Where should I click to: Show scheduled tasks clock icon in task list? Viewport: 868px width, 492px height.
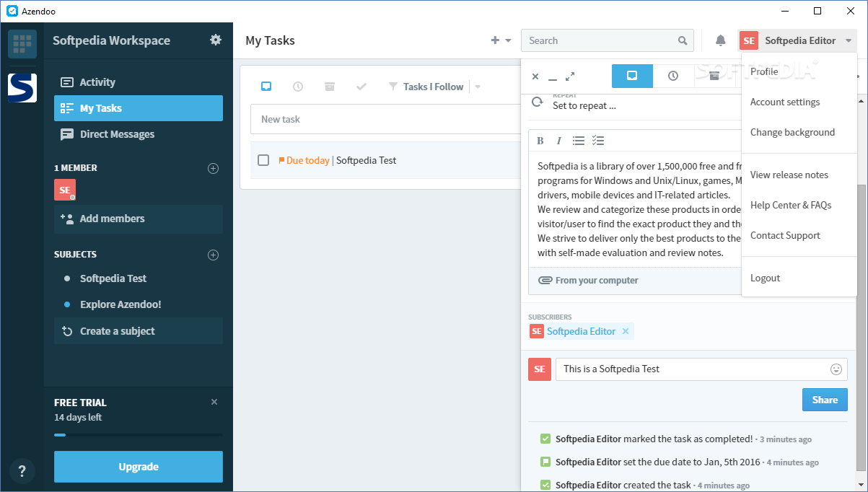click(298, 87)
